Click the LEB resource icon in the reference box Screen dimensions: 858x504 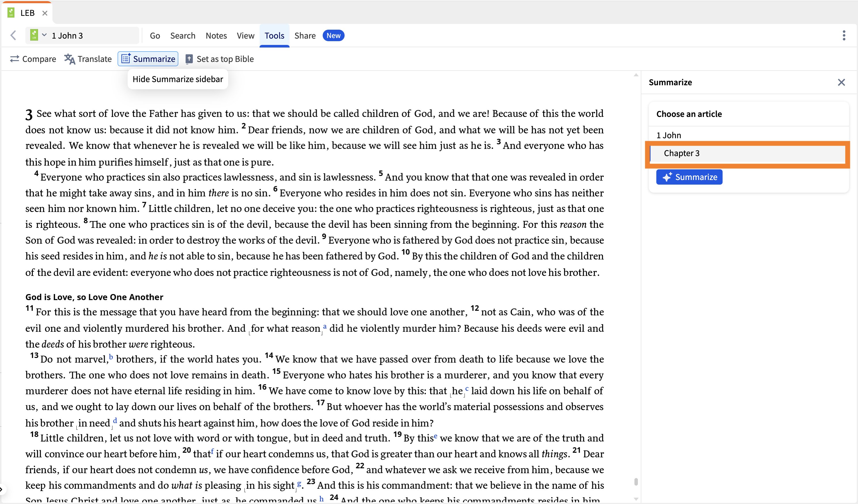click(34, 35)
